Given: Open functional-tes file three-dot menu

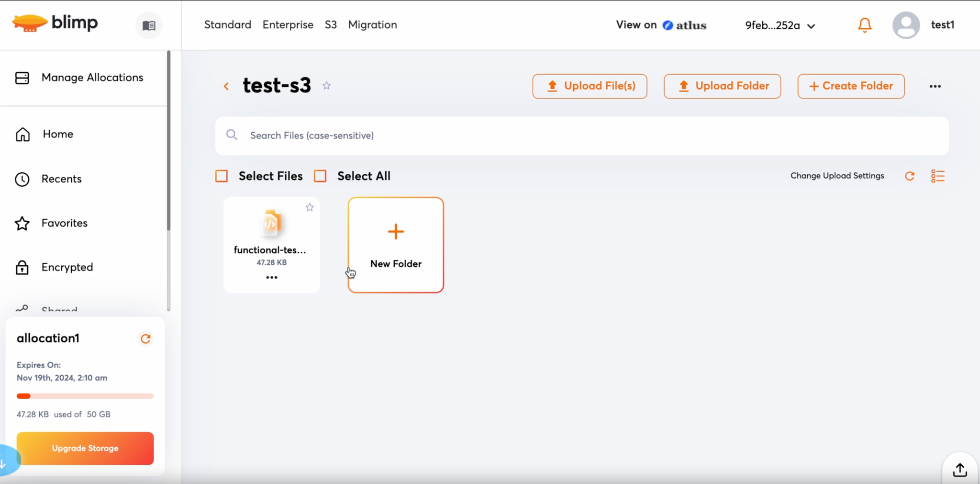Looking at the screenshot, I should click(271, 278).
